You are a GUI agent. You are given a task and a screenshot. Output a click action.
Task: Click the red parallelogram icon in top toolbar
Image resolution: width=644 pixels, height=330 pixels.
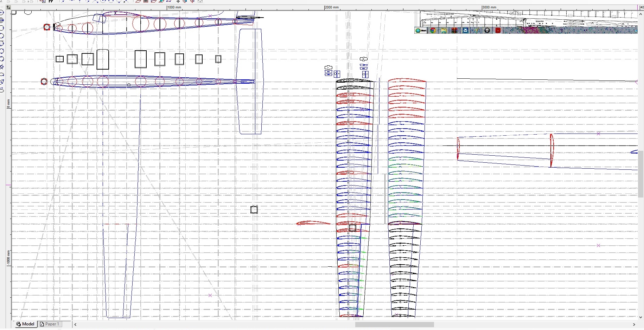[x=138, y=1]
